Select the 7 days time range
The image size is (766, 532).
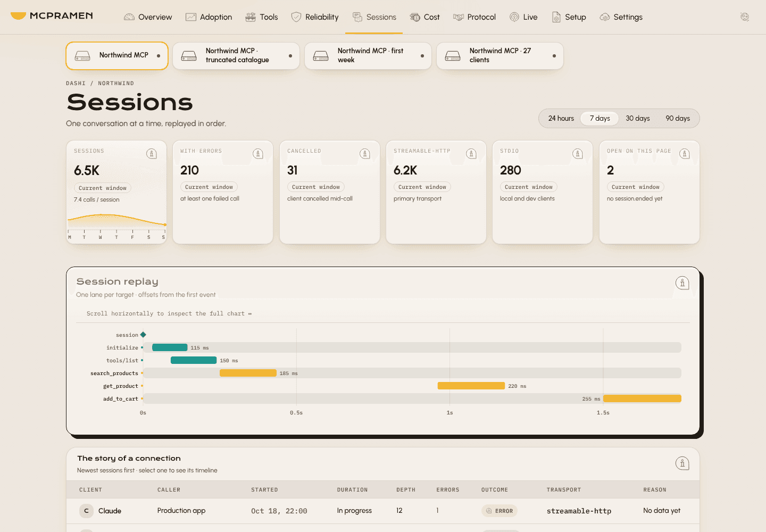click(600, 118)
